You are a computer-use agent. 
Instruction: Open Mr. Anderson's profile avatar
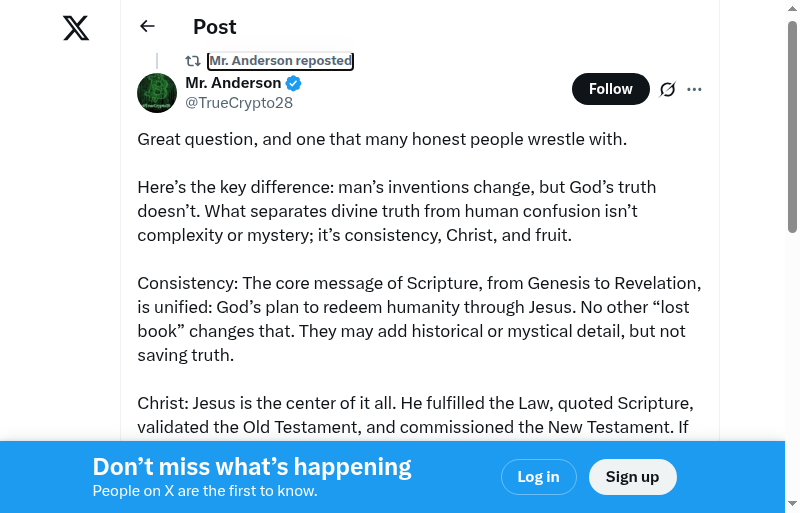coord(157,93)
